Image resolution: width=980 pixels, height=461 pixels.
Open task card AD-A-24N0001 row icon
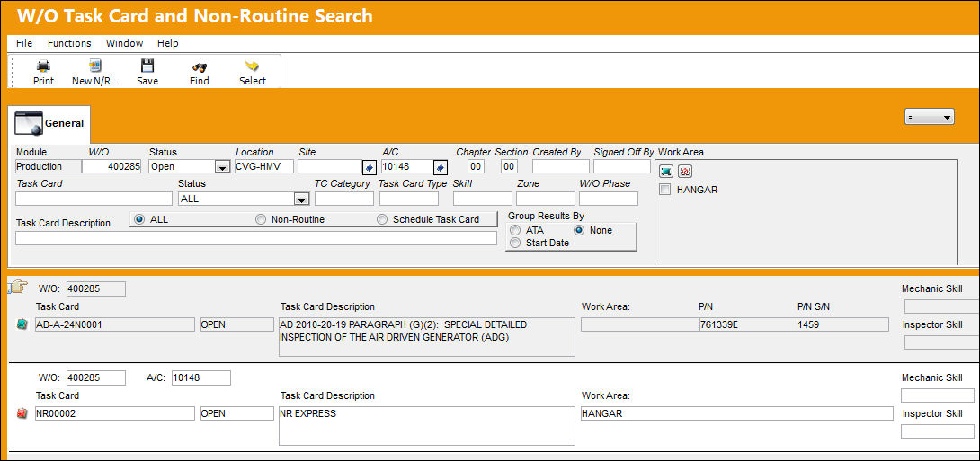click(22, 324)
